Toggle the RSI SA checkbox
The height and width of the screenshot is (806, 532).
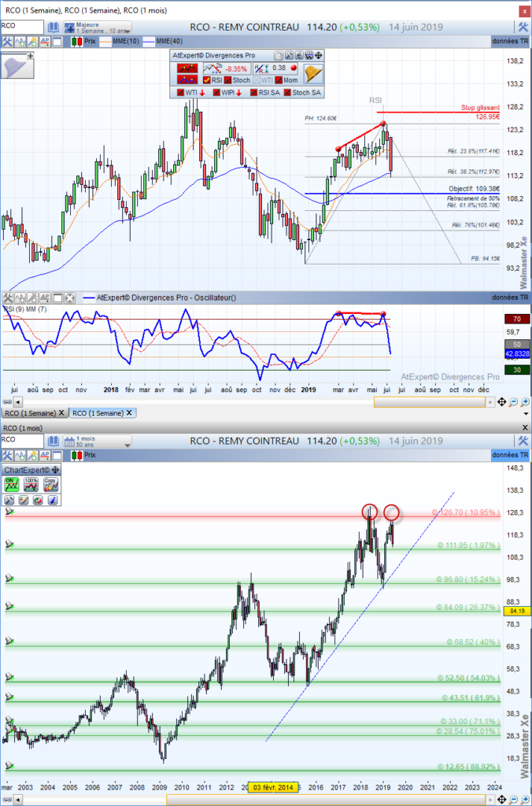point(253,93)
